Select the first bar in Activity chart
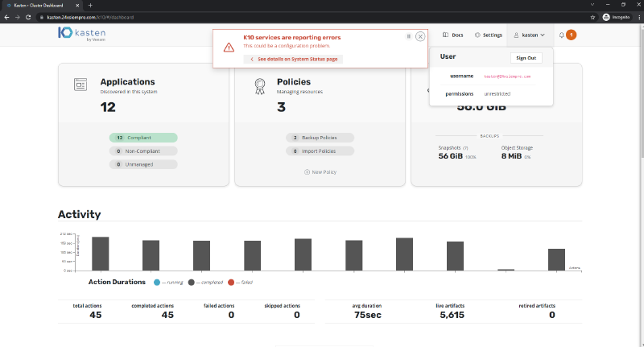Viewport: 644px width, 347px height. point(100,254)
